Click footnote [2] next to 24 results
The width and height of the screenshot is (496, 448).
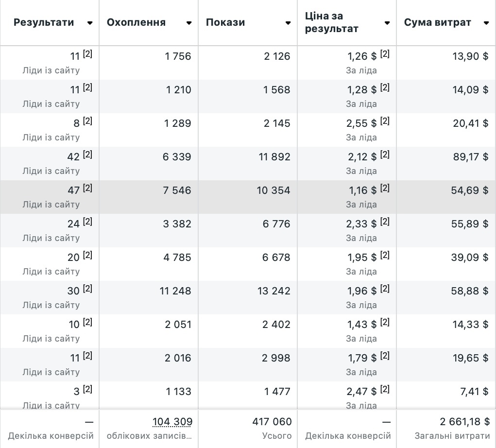pos(87,222)
